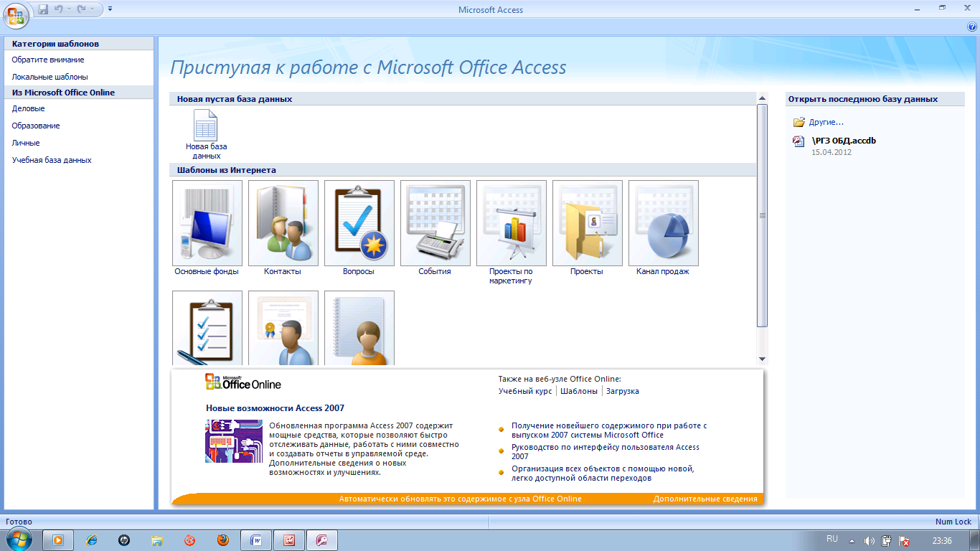Select the Проекты folder template
This screenshot has width=980, height=551.
[x=587, y=228]
